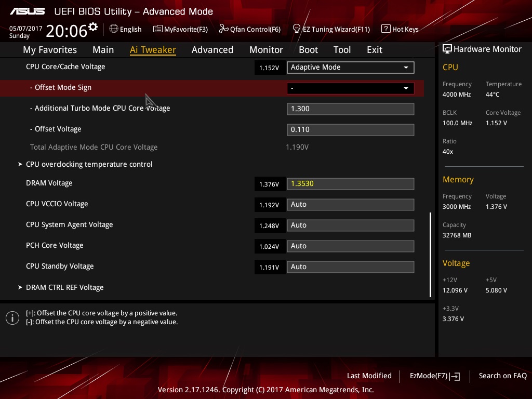Click the Hot Keys question mark icon
Image resolution: width=532 pixels, height=399 pixels.
point(386,29)
